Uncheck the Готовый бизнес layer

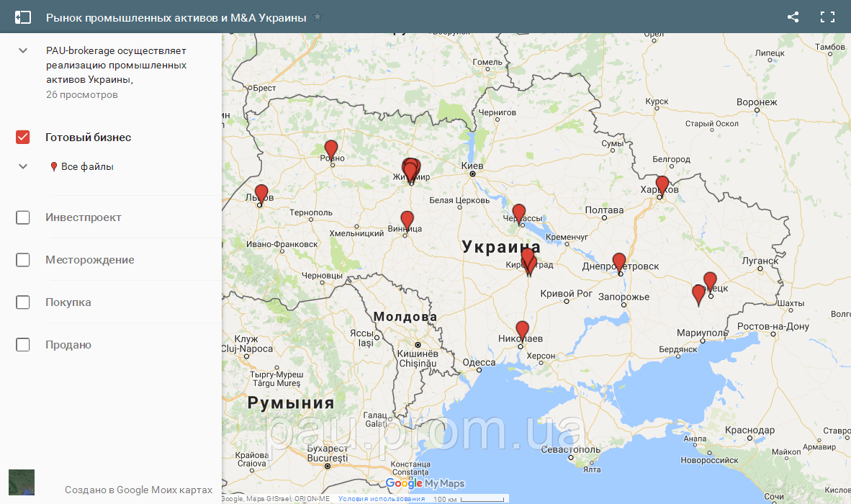[x=22, y=136]
